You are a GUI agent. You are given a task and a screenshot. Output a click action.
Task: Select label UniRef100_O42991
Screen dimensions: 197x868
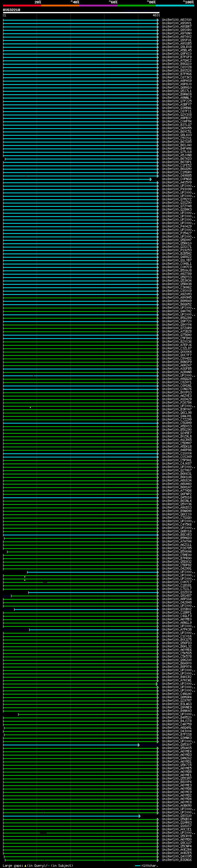point(177,568)
